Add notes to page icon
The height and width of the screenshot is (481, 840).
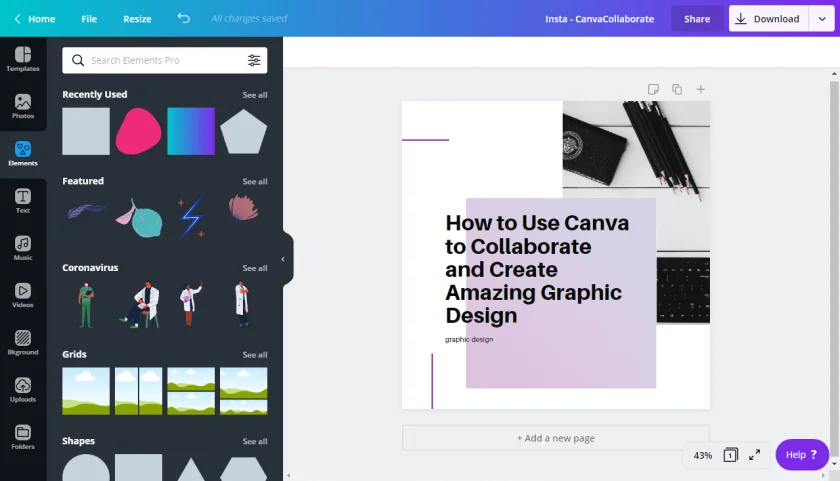click(653, 89)
